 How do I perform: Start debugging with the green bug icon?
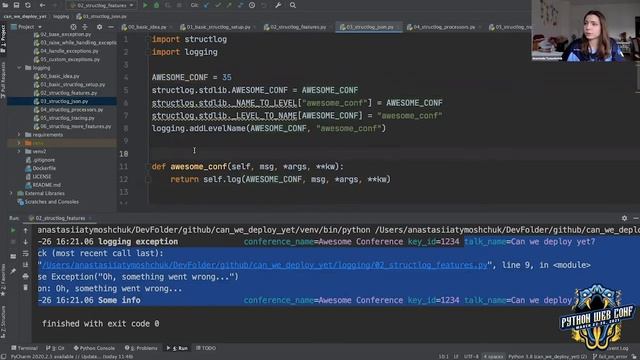click(156, 5)
